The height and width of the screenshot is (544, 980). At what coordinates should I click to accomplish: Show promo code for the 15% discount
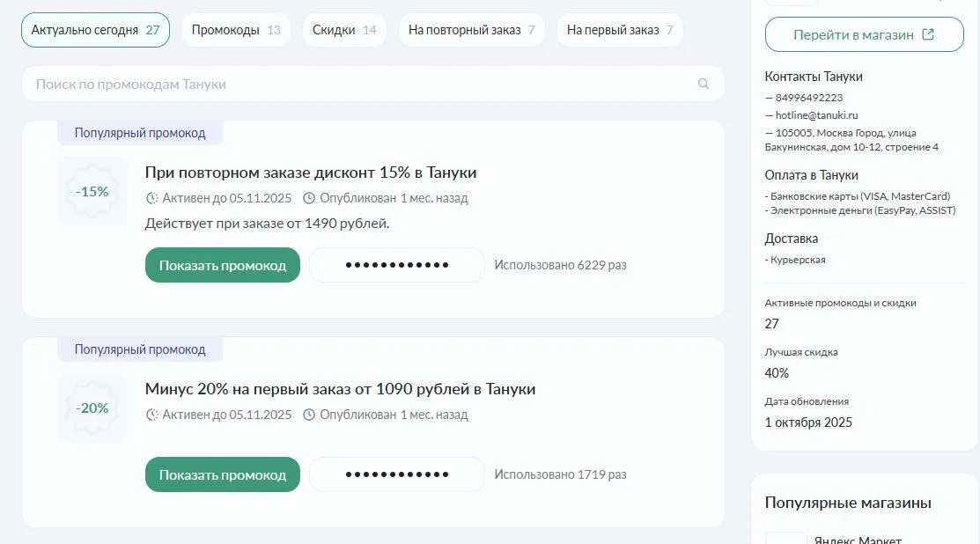(222, 266)
